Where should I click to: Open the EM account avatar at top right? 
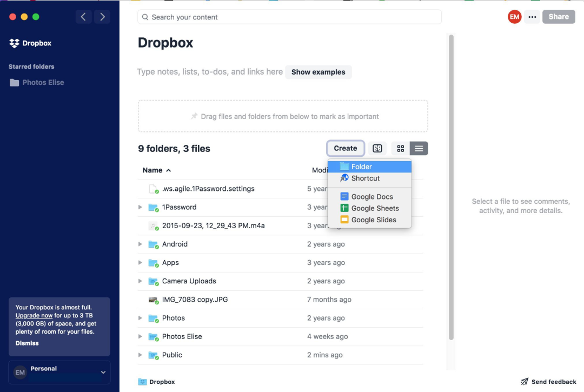(x=514, y=17)
